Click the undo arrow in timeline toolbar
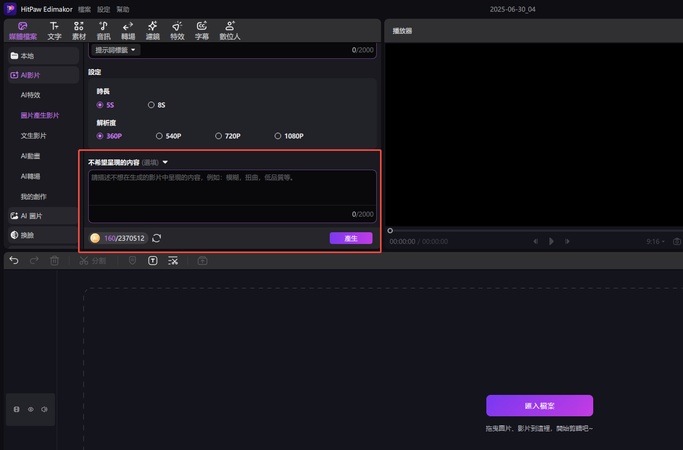The image size is (683, 450). tap(14, 261)
